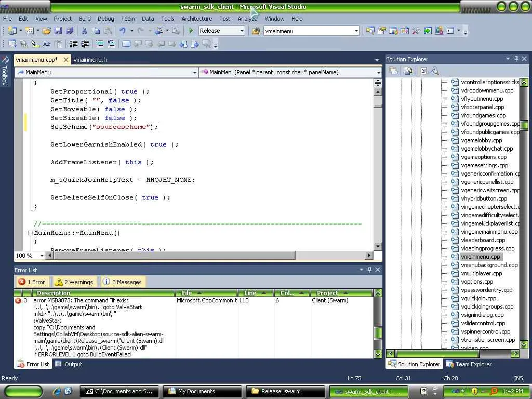
Task: Open the vmainmenu find combo box
Action: tap(356, 31)
